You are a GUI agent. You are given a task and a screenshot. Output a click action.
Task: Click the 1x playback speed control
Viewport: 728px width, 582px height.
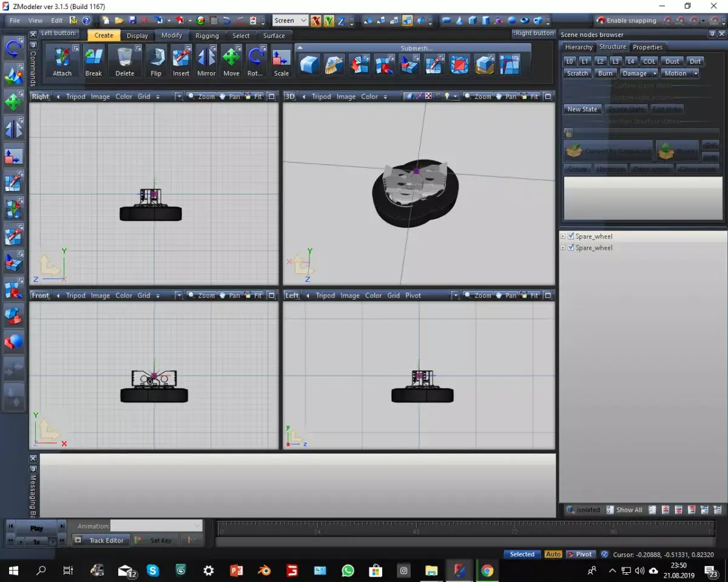tap(37, 541)
